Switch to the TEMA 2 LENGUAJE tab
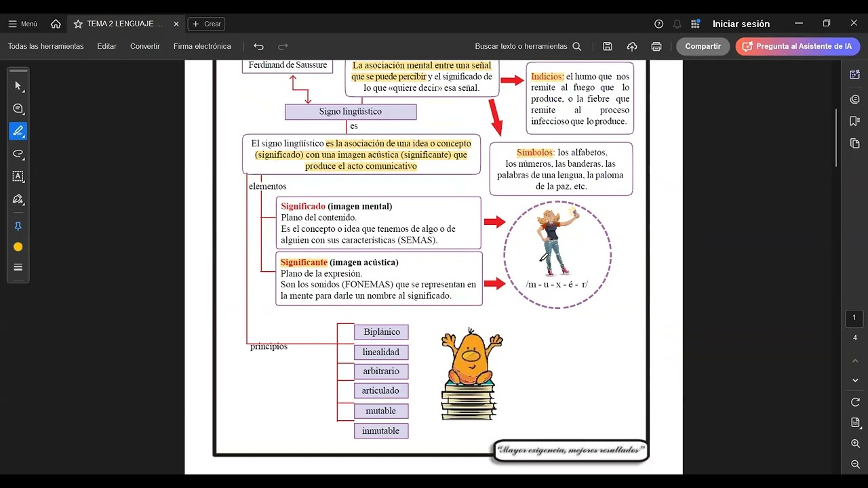The width and height of the screenshot is (868, 488). click(x=125, y=24)
